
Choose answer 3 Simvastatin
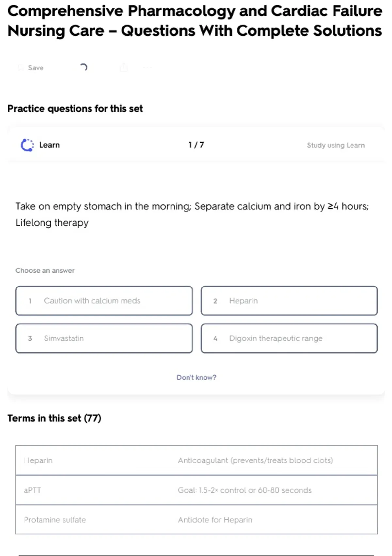[104, 338]
